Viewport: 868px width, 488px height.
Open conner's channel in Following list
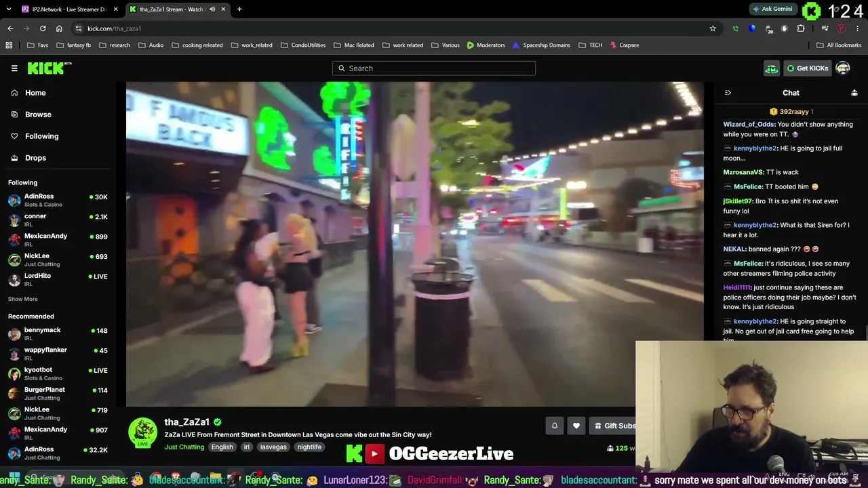tap(58, 220)
